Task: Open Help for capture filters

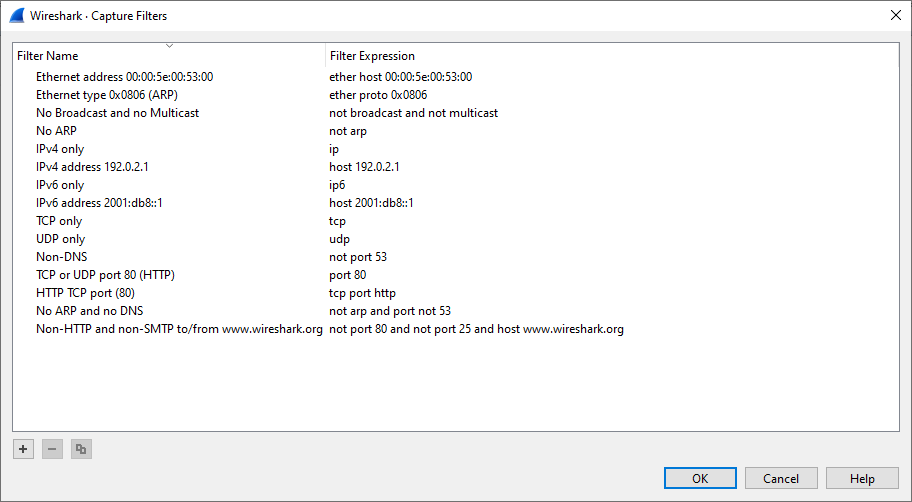Action: [x=862, y=479]
